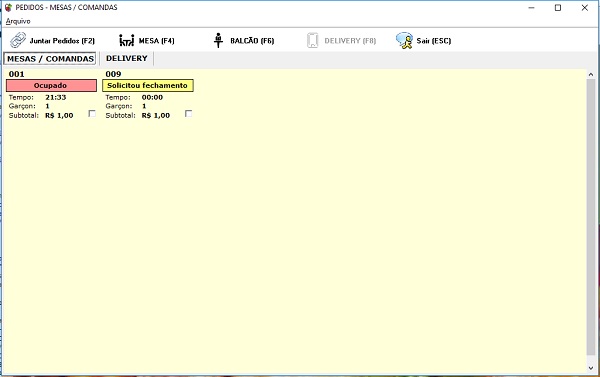
Task: Click the Juntar Pedidos paperclip icon
Action: click(18, 40)
